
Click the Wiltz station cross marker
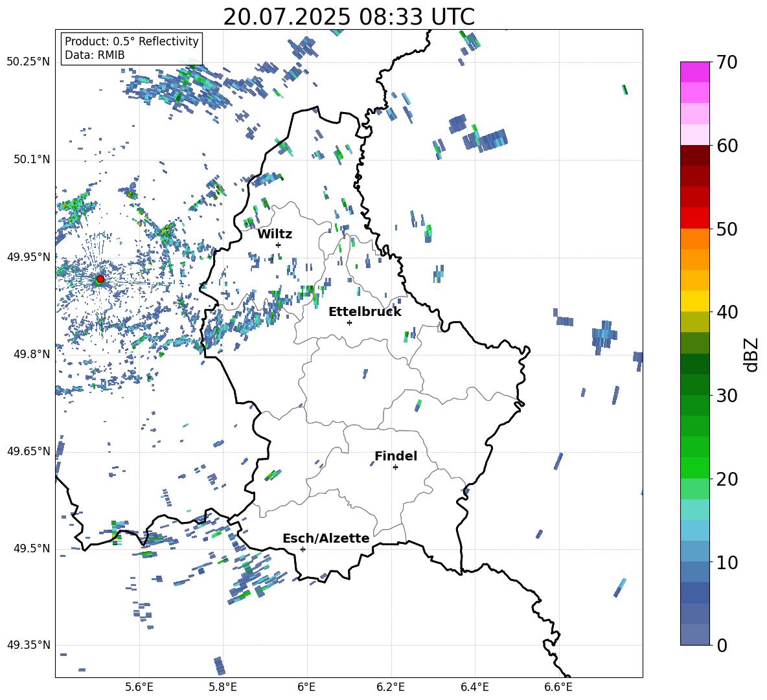[279, 245]
